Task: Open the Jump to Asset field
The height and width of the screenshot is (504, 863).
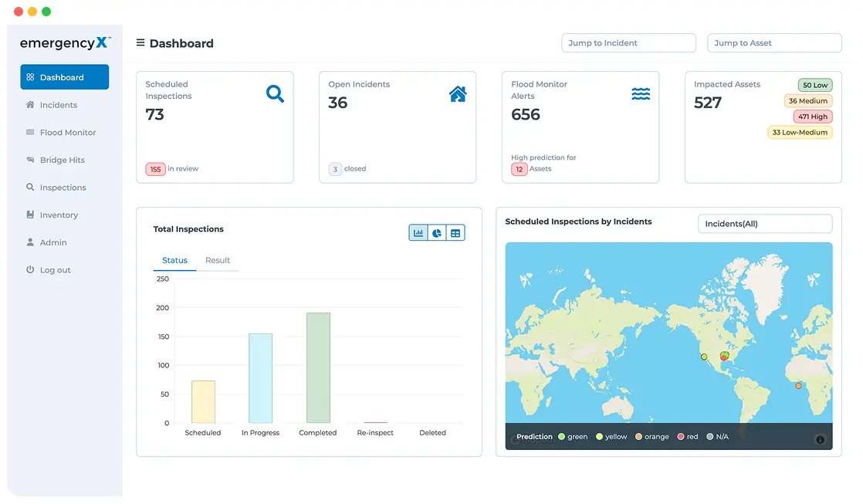Action: pyautogui.click(x=774, y=42)
